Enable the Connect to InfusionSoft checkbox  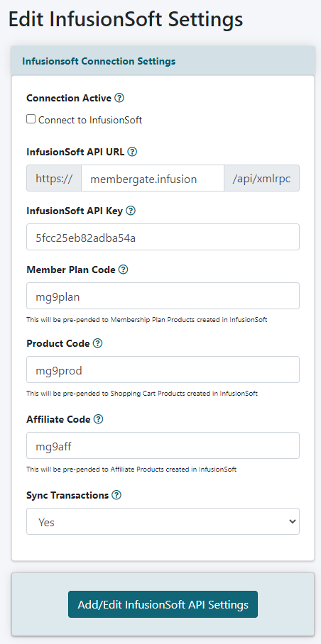[x=31, y=119]
